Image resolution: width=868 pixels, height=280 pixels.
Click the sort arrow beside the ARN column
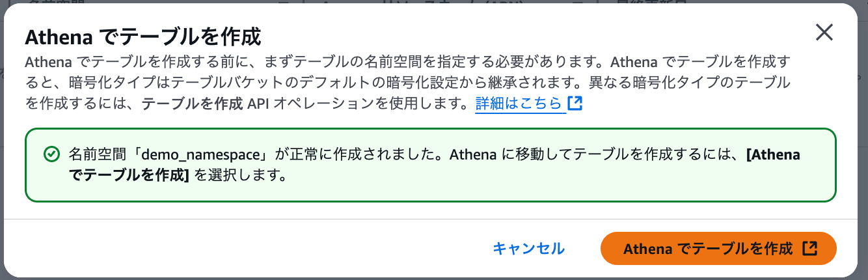577,2
